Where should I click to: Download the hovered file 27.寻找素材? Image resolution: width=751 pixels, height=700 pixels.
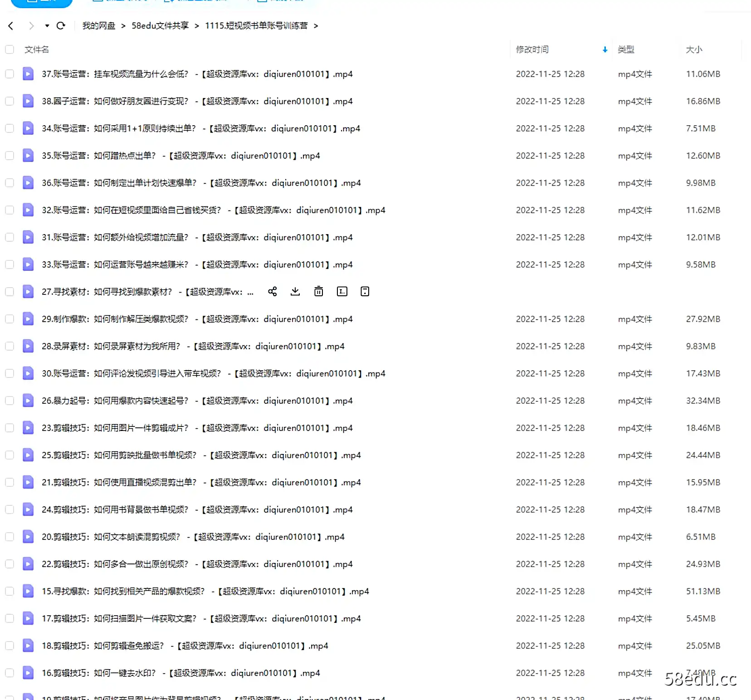(x=295, y=292)
